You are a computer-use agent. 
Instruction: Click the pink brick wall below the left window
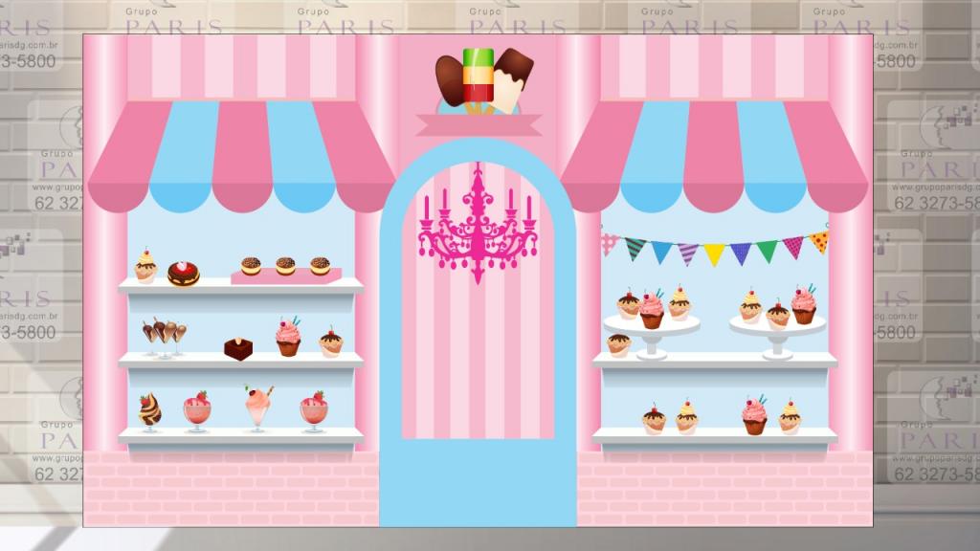pos(230,488)
